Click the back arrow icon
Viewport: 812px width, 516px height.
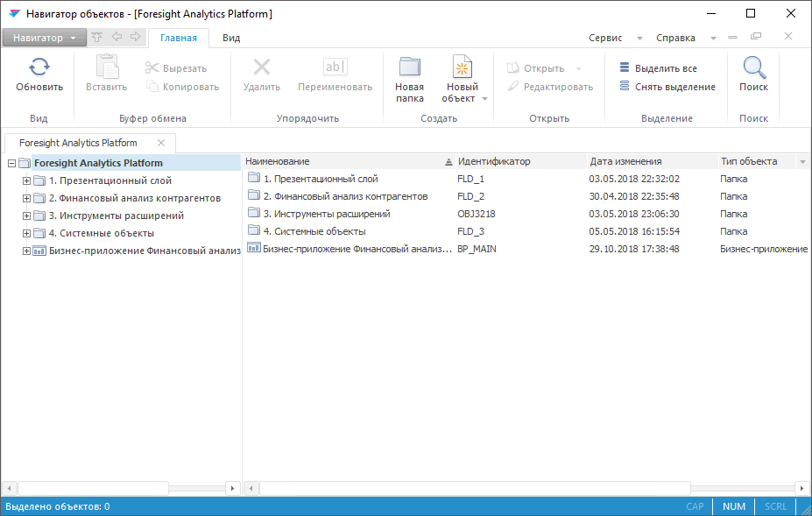click(x=117, y=37)
